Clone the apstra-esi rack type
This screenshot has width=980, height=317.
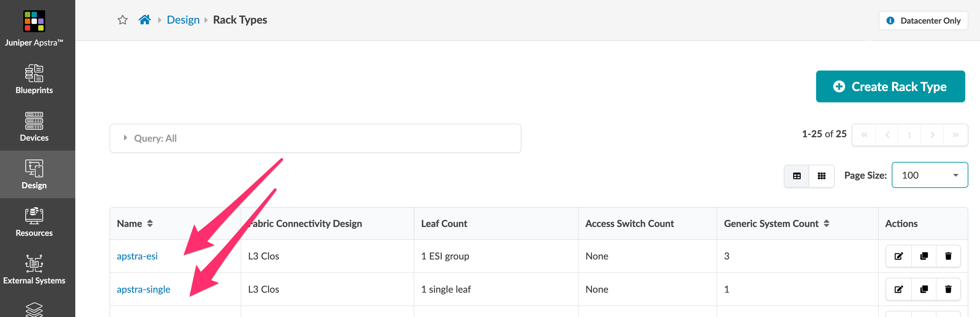(x=924, y=256)
